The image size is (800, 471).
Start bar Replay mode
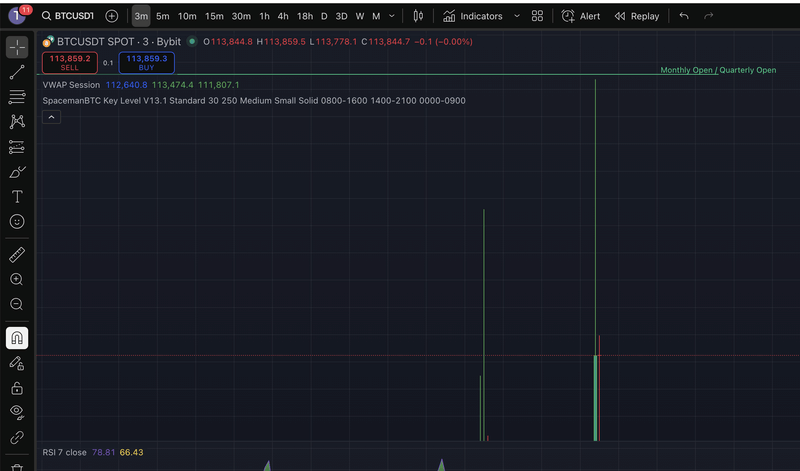(637, 16)
